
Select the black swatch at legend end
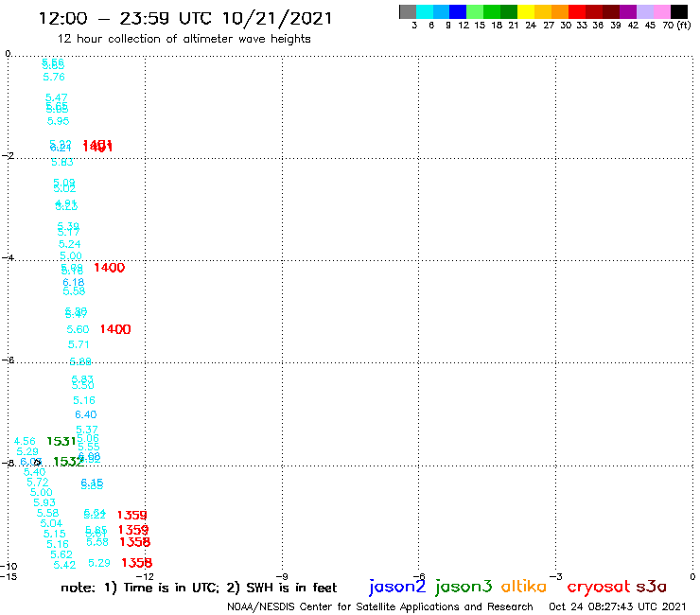coord(679,11)
